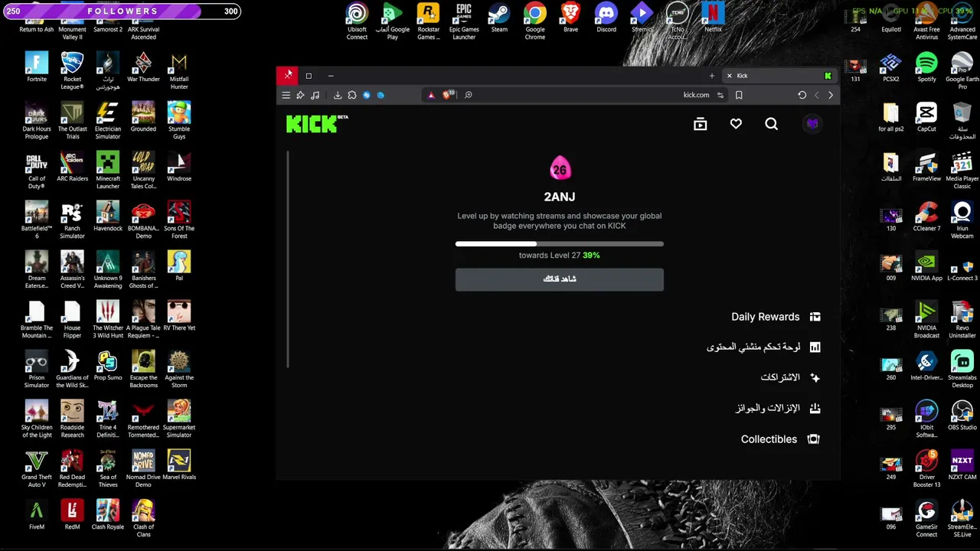
Task: Select the FiveM desktop shortcut
Action: coord(37,515)
